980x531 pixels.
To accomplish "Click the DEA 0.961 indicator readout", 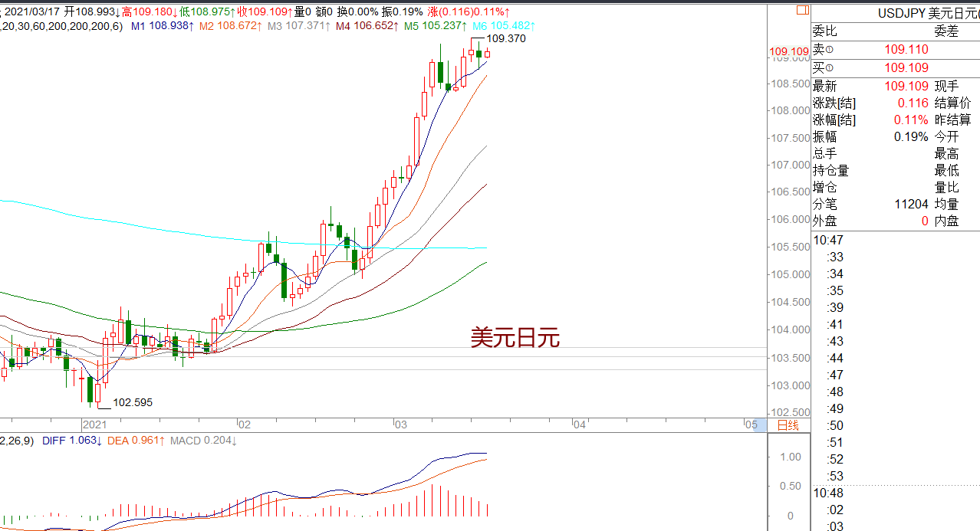I will (136, 441).
